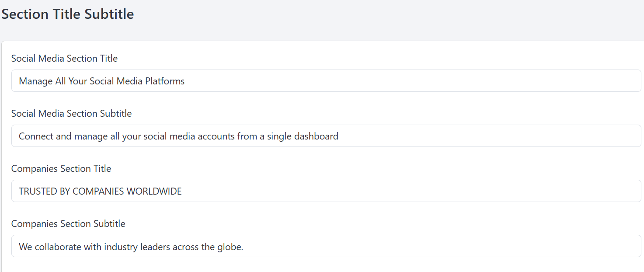This screenshot has height=272, width=644.
Task: Click the Social Media Section Title input field
Action: [326, 81]
